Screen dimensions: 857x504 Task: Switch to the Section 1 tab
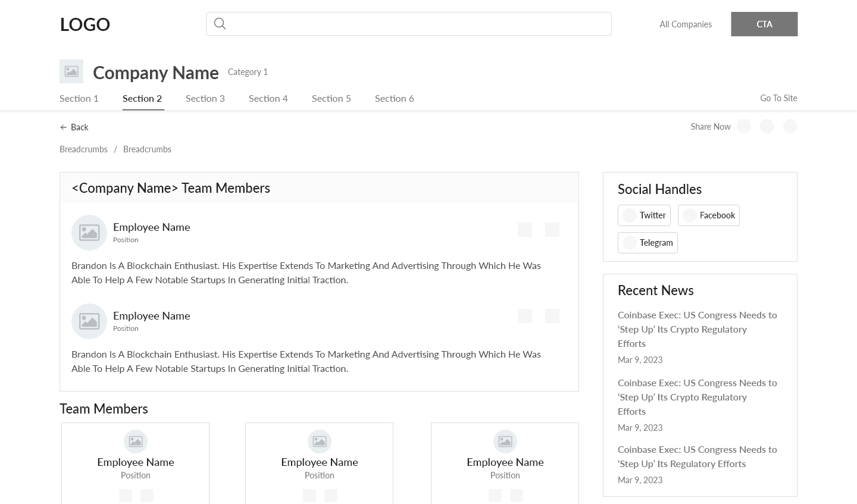tap(79, 99)
